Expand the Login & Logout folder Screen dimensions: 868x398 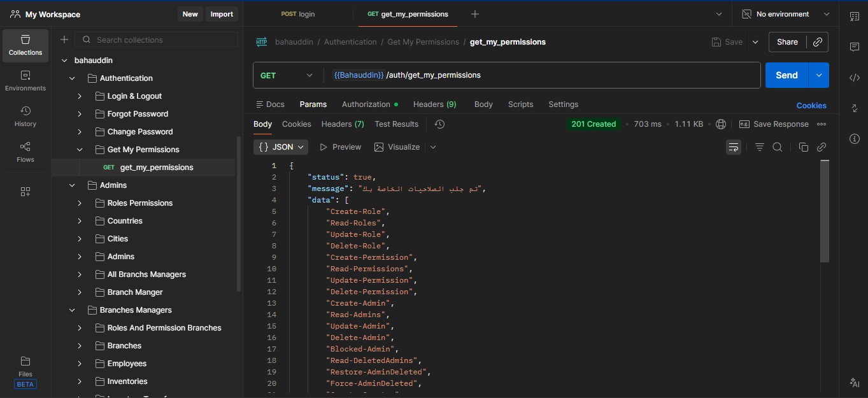(x=80, y=96)
